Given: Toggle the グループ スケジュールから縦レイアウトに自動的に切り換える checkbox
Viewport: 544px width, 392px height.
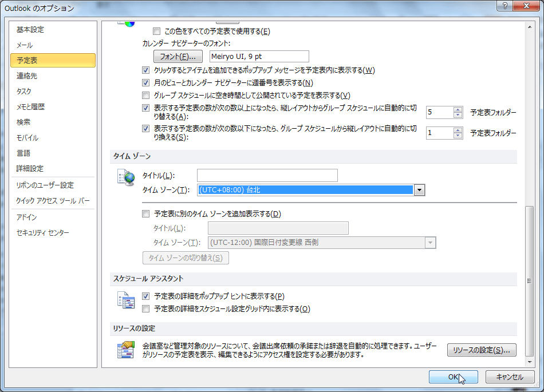Looking at the screenshot, I should 145,129.
